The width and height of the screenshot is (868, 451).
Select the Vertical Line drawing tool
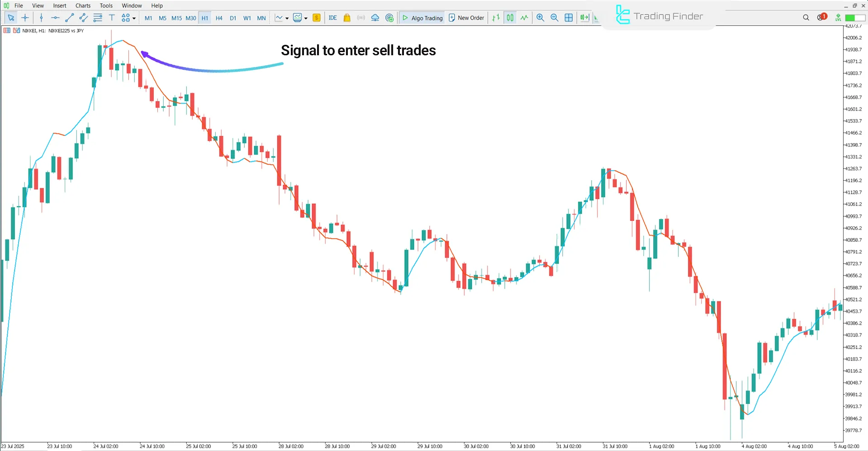pyautogui.click(x=41, y=18)
